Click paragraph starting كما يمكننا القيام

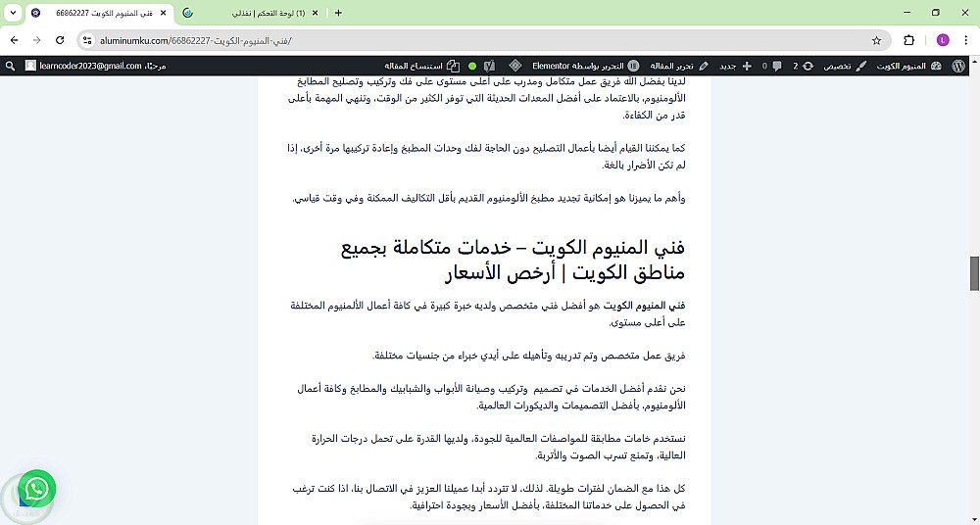coord(486,157)
